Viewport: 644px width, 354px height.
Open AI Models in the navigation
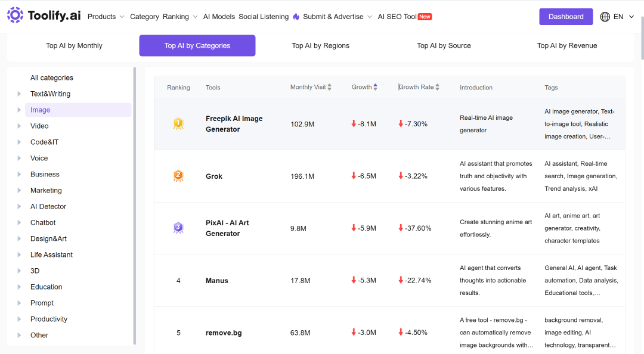[x=219, y=17]
